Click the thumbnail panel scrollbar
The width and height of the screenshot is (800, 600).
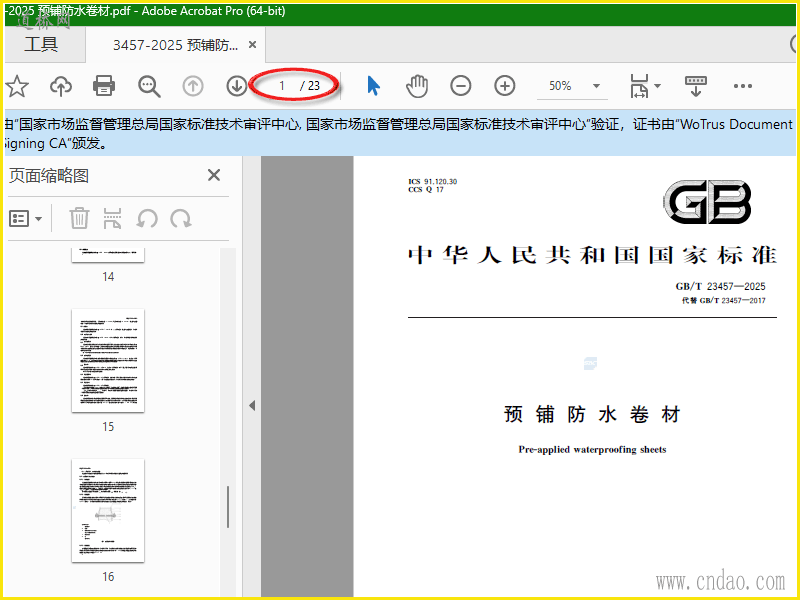[228, 507]
